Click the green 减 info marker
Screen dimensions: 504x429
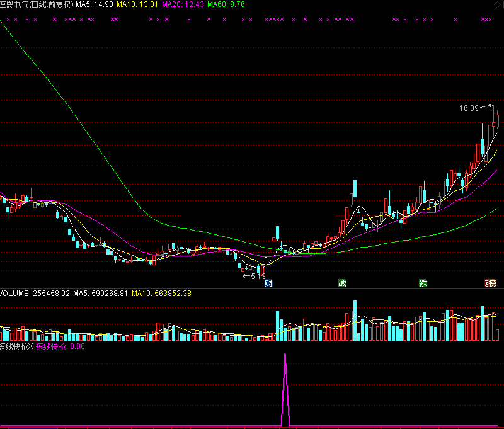click(x=342, y=283)
